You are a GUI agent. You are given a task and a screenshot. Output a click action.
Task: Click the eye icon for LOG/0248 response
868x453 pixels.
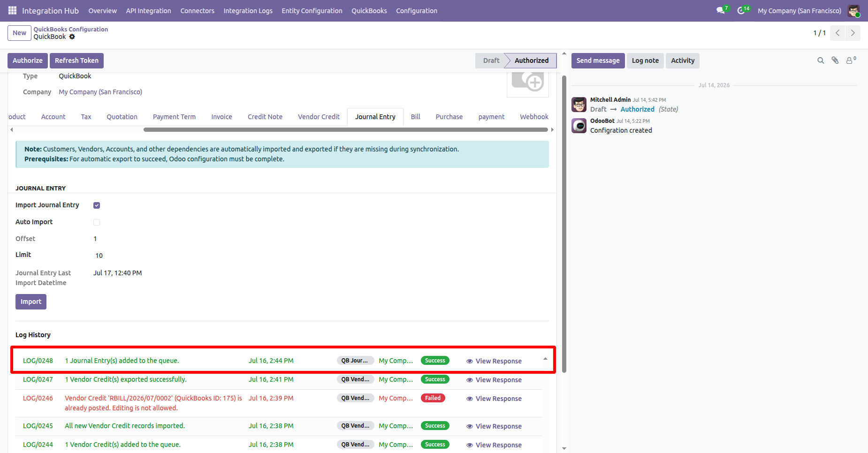pos(470,361)
